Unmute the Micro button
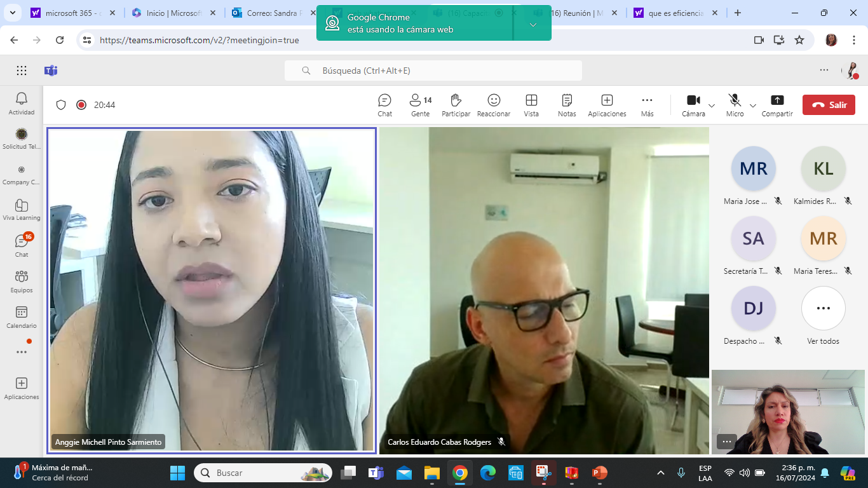The image size is (868, 488). click(735, 105)
